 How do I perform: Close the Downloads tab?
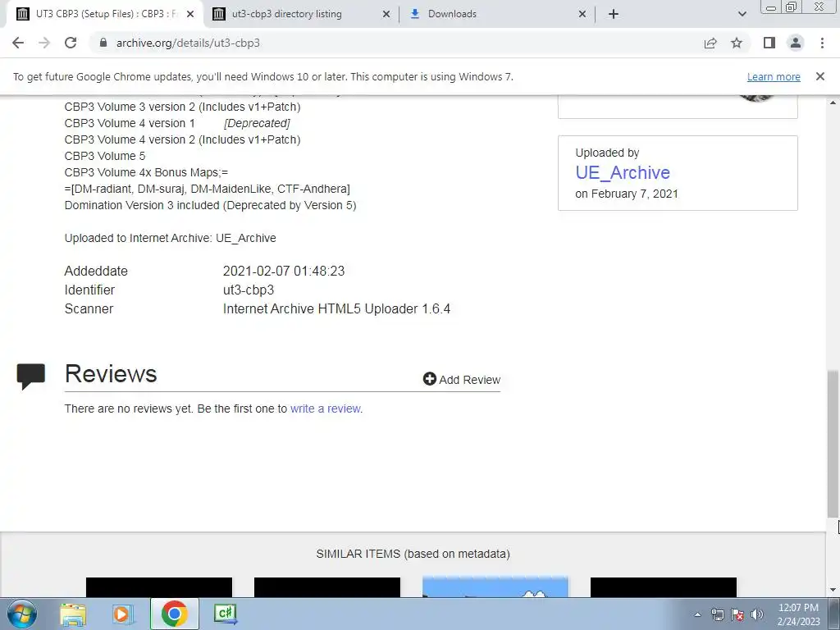[x=582, y=14]
